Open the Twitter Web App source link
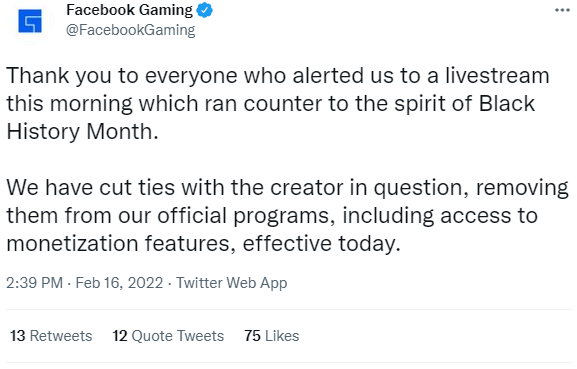This screenshot has width=577, height=369. pyautogui.click(x=231, y=283)
